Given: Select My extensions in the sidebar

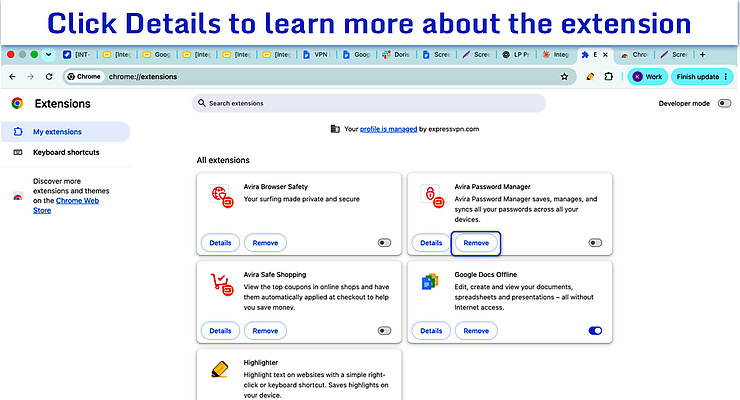Looking at the screenshot, I should tap(66, 132).
